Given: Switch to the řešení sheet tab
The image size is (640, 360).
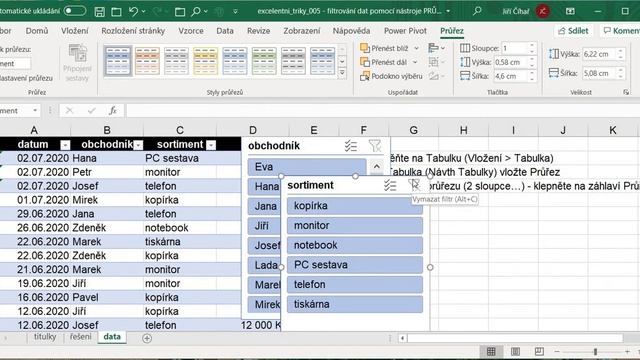Looking at the screenshot, I should [80, 337].
